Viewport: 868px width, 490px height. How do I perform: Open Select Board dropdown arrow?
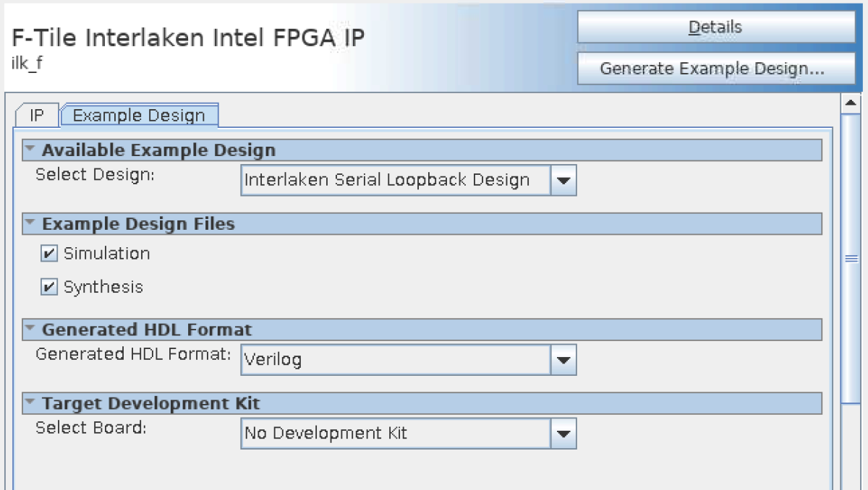[x=564, y=434]
